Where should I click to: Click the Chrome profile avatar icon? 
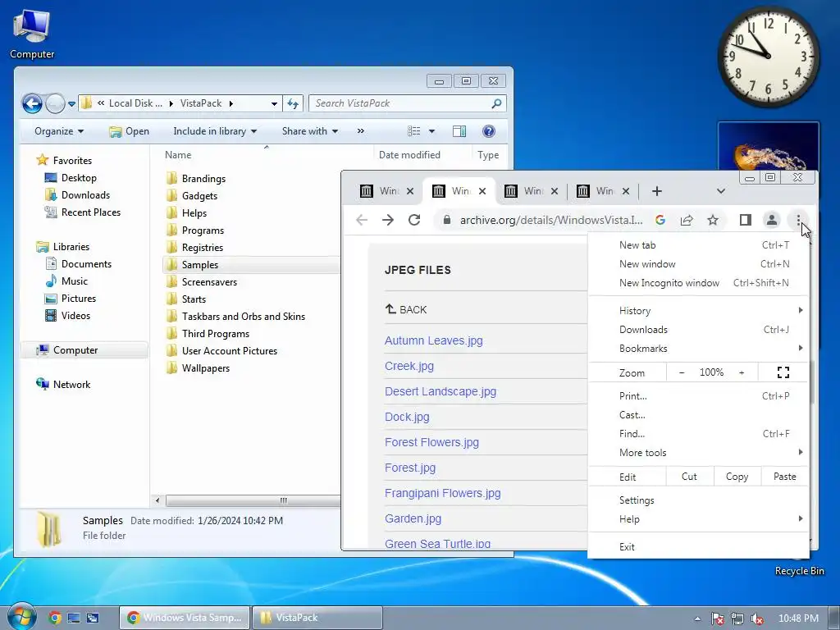tap(771, 220)
